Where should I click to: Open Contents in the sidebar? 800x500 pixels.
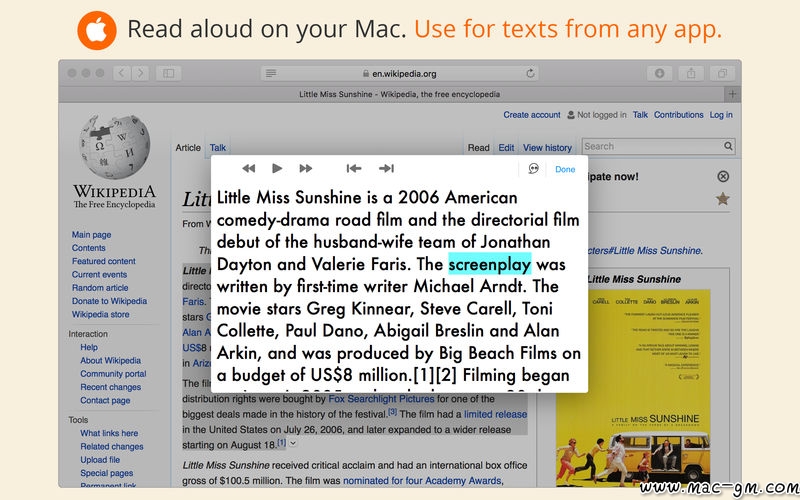[89, 248]
